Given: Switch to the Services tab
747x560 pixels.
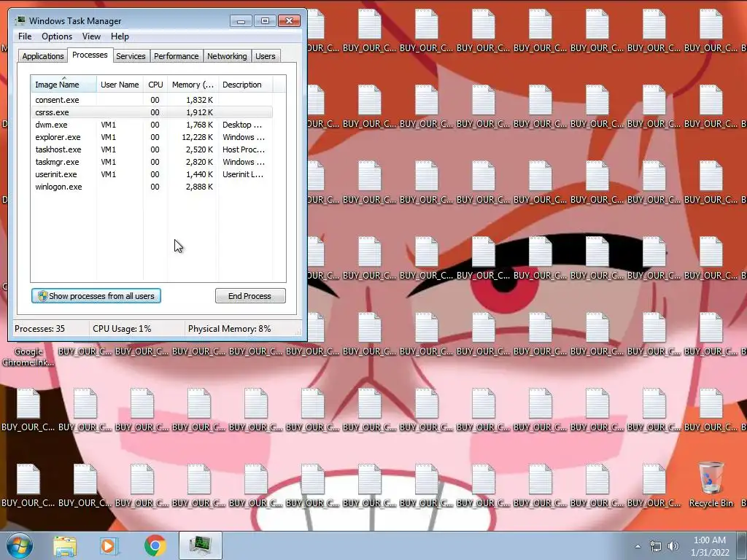Looking at the screenshot, I should (x=131, y=56).
